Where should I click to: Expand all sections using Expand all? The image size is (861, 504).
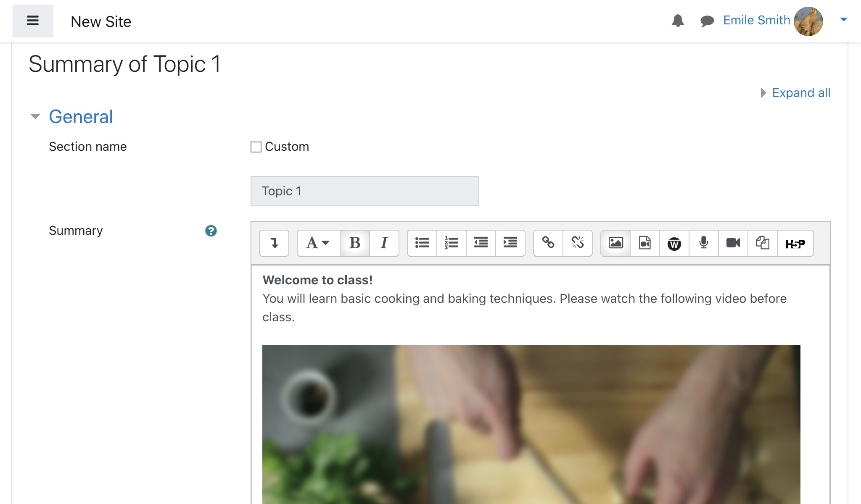tap(795, 92)
